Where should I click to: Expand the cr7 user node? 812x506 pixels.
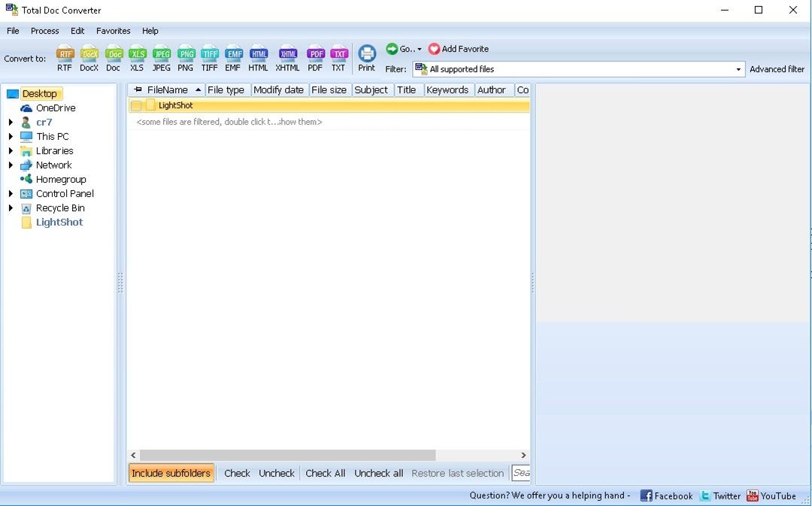click(x=11, y=123)
